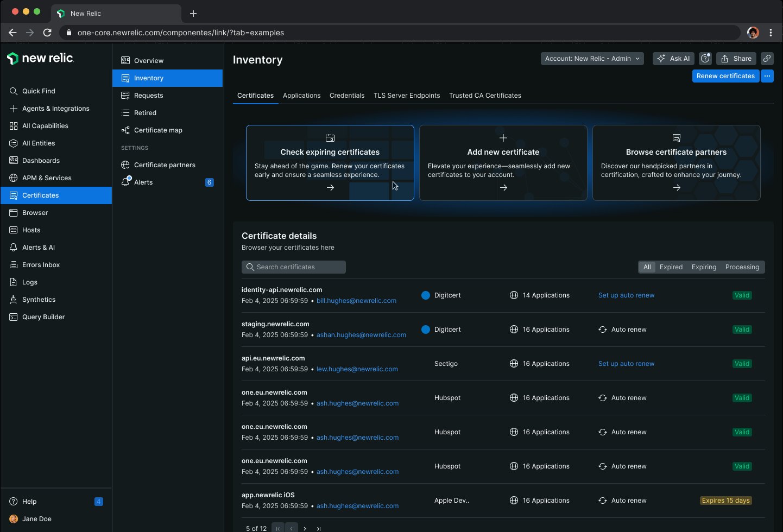Click the Share button
This screenshot has width=783, height=532.
point(736,59)
